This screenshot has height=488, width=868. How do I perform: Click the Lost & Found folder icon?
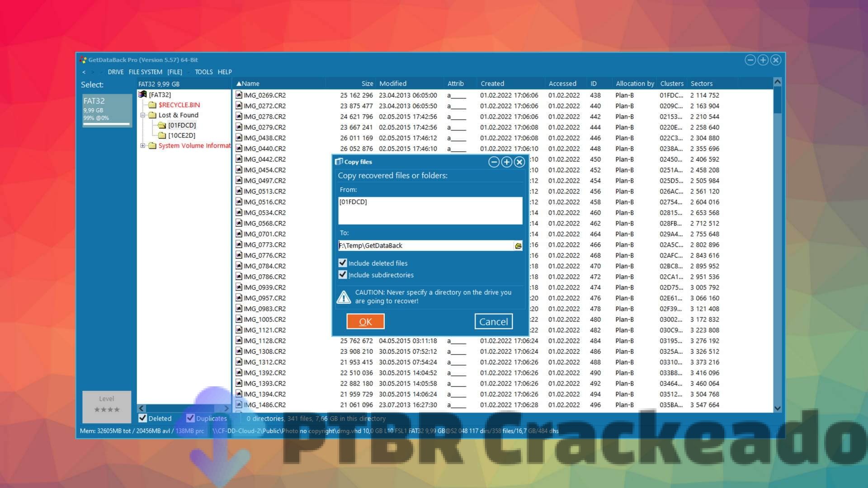click(152, 115)
